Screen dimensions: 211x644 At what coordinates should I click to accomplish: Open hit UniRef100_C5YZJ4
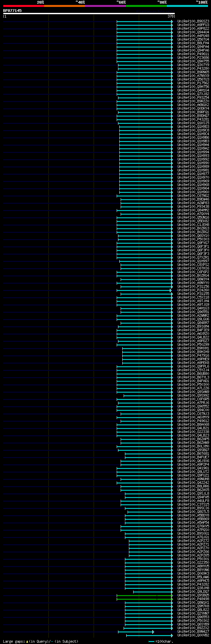point(193,370)
